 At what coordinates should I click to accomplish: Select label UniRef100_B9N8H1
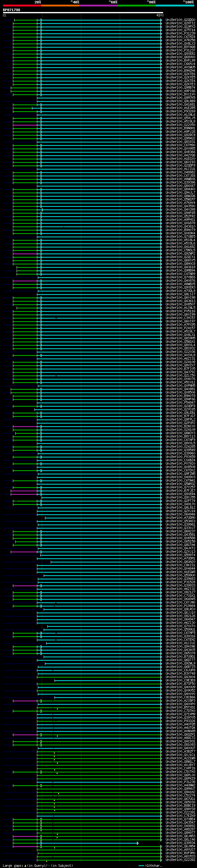[180, 128]
